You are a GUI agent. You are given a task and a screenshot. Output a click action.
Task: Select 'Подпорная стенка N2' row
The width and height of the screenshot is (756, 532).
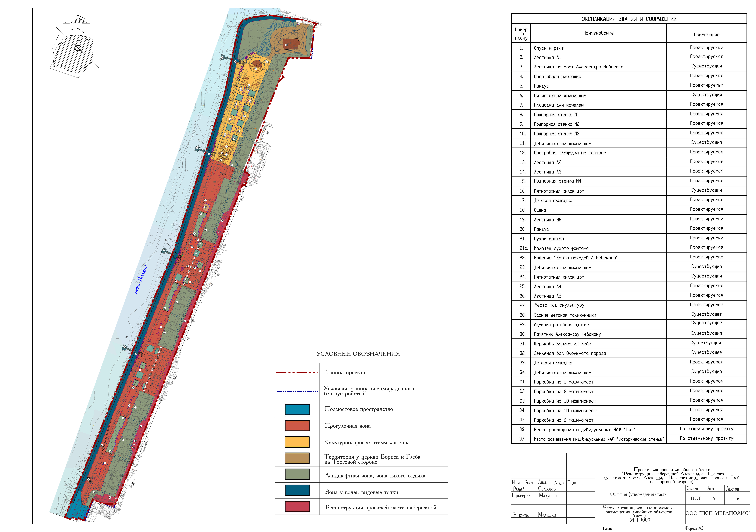(x=629, y=124)
